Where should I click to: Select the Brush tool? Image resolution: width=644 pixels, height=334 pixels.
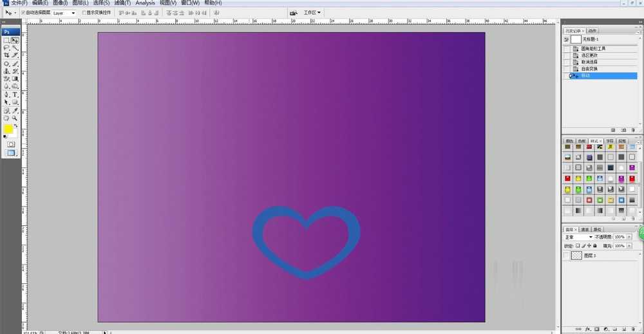15,64
